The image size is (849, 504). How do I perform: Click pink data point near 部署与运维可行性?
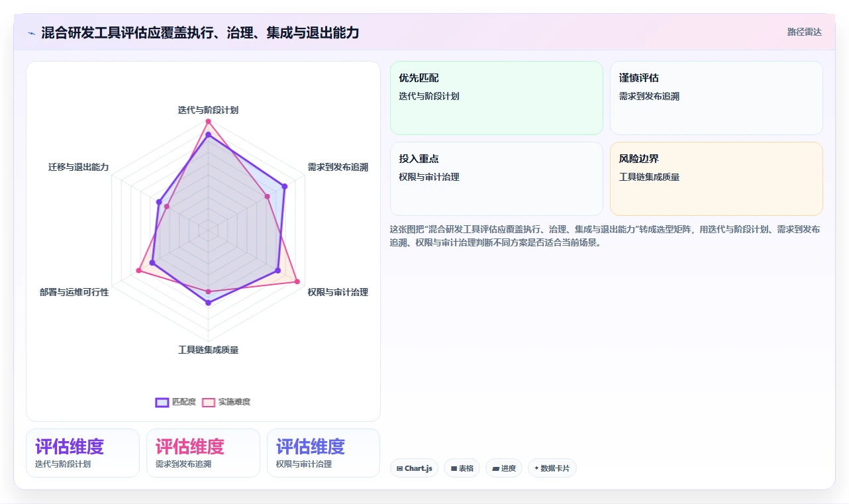[x=138, y=270]
